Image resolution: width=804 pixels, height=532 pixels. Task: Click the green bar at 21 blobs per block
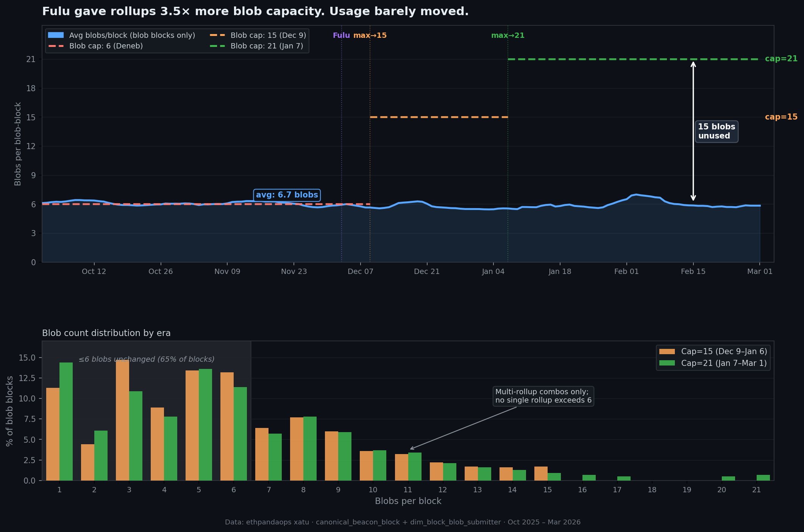click(x=763, y=478)
